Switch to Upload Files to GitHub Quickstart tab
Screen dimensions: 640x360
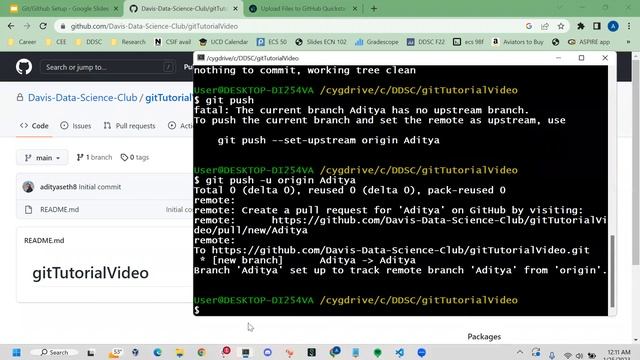(302, 9)
